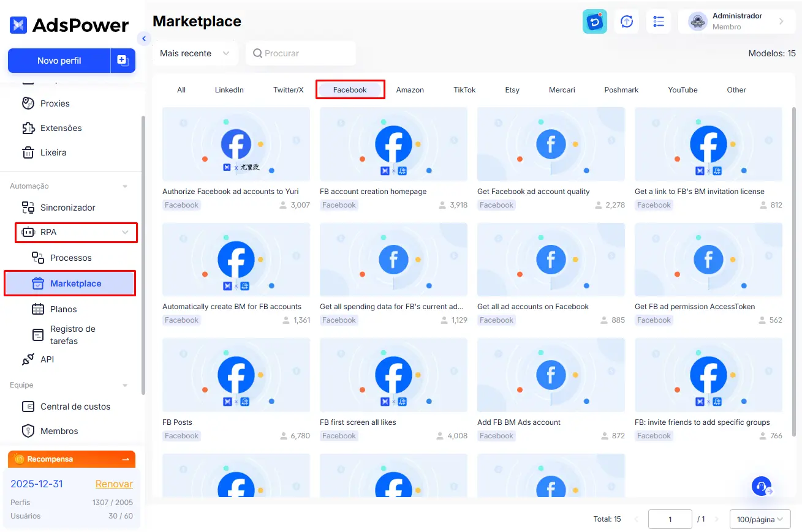
Task: Open Proxies from the sidebar
Action: pos(55,103)
